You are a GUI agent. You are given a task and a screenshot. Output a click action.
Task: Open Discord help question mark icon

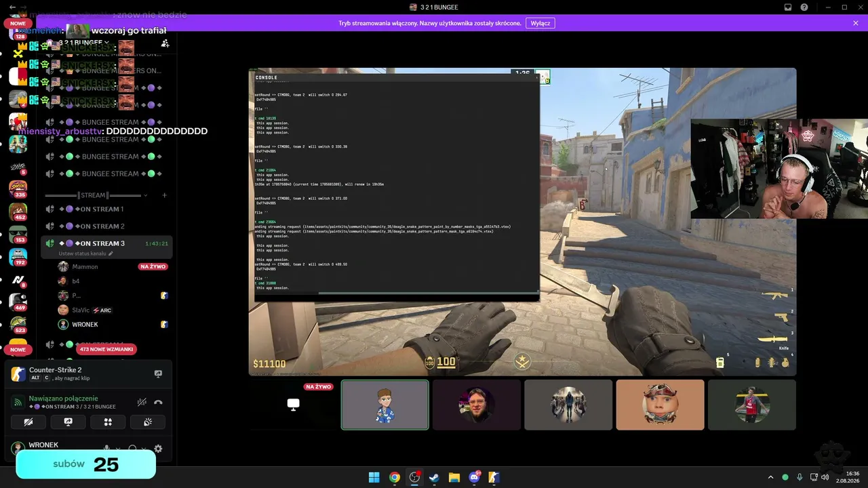coord(804,7)
